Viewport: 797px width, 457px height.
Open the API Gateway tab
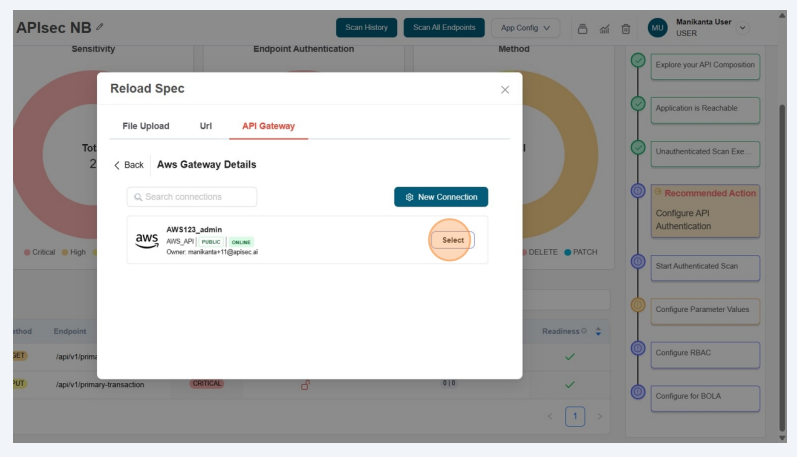tap(275, 126)
